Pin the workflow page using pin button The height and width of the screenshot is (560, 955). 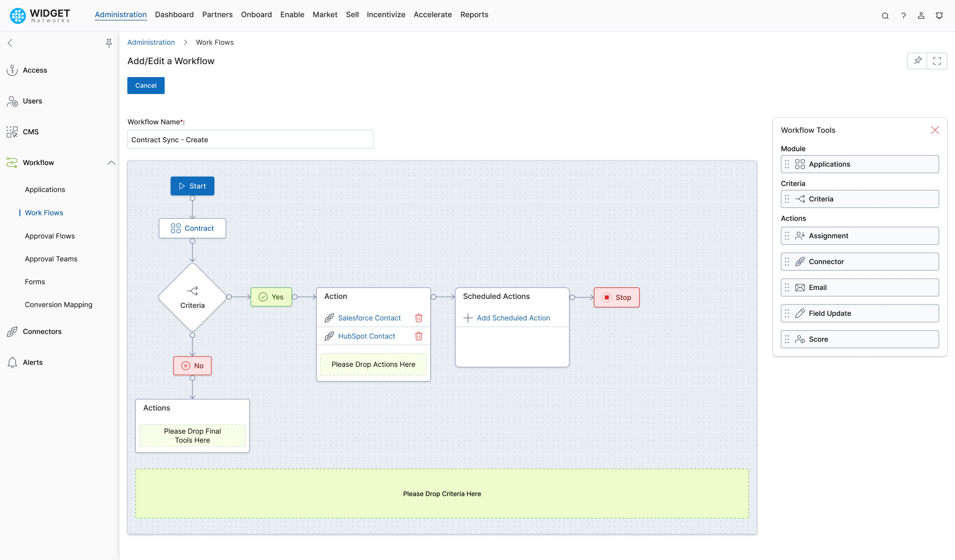click(x=918, y=61)
